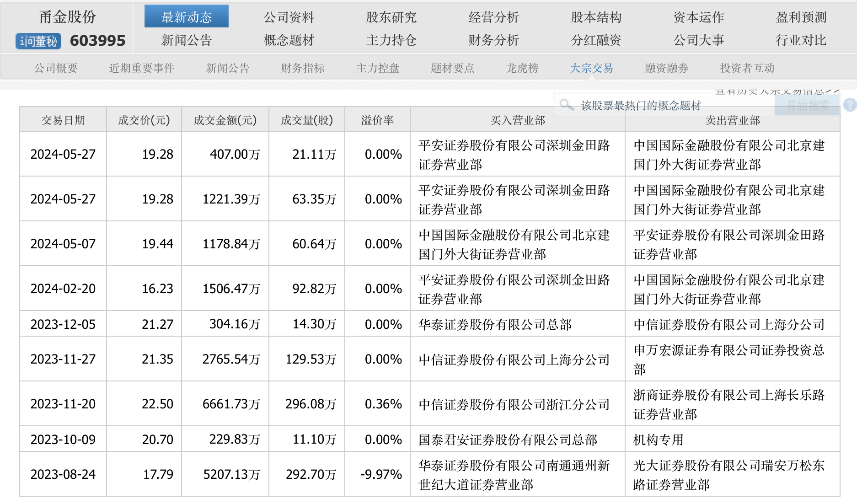Click the 机构专用 seller cell
857x504 pixels.
pyautogui.click(x=733, y=439)
